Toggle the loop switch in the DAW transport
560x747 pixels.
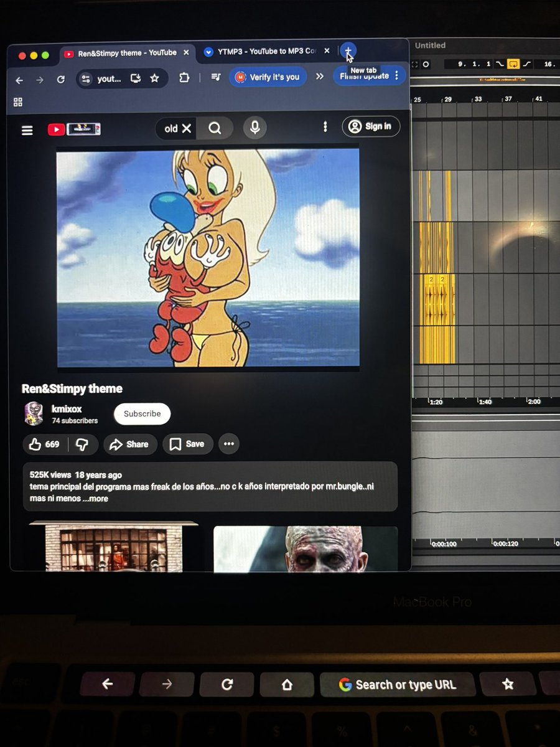tap(513, 64)
